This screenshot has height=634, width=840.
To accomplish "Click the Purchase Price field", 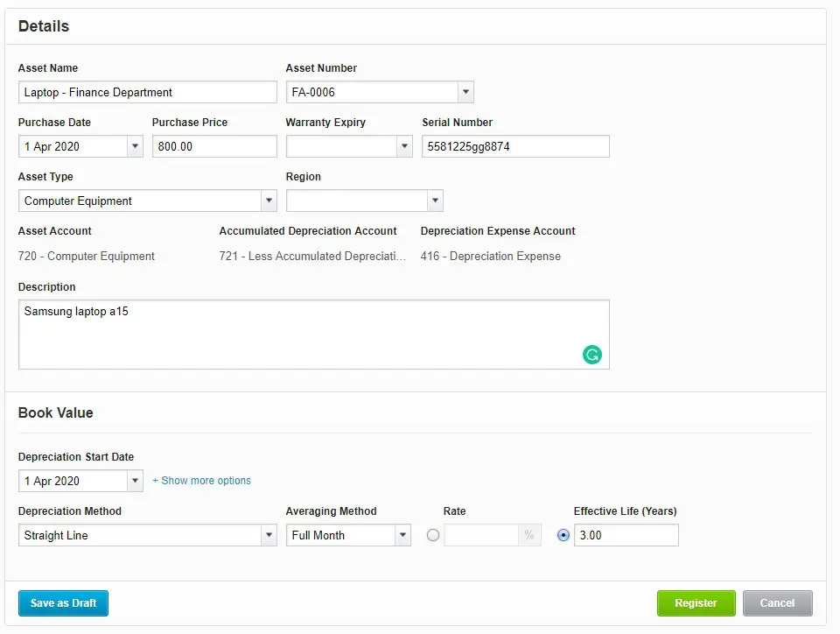I will pyautogui.click(x=214, y=146).
